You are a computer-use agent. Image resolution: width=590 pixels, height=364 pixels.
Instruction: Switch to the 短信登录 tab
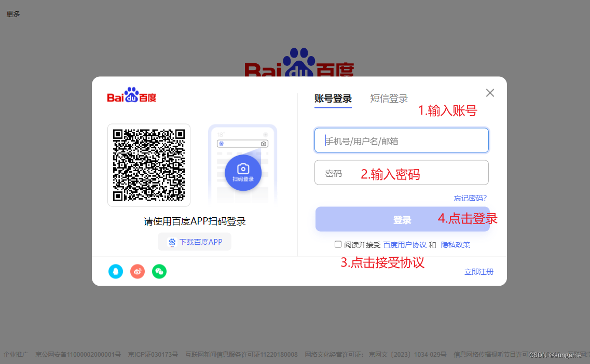coord(389,99)
